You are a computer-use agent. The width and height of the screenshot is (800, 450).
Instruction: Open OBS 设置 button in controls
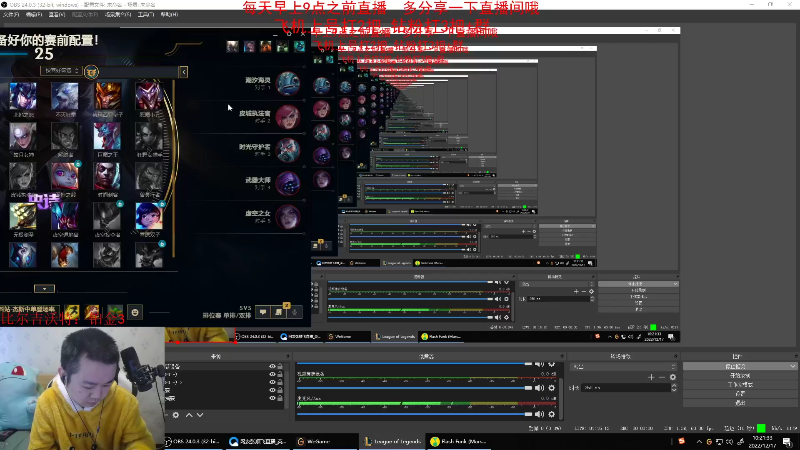click(x=740, y=394)
